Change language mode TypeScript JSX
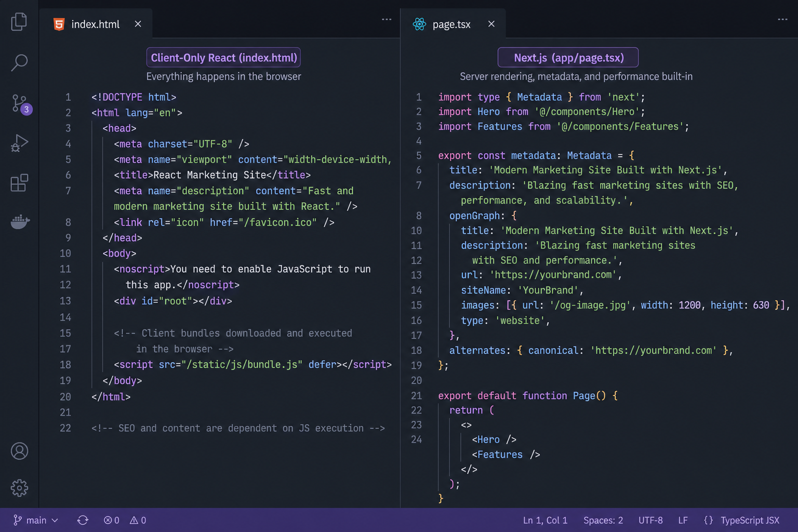 (x=750, y=520)
